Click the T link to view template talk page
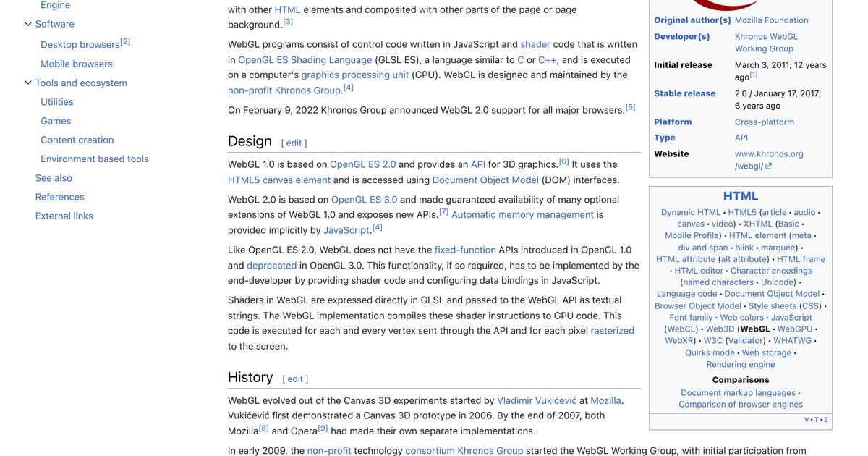 (x=816, y=419)
